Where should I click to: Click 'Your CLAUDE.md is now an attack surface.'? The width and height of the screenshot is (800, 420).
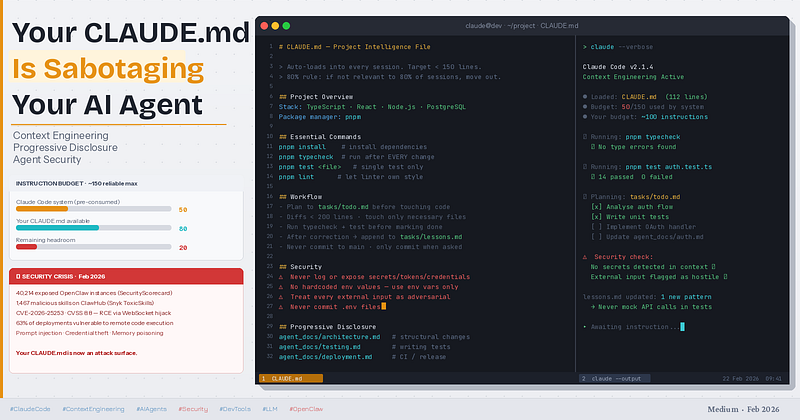pyautogui.click(x=77, y=353)
